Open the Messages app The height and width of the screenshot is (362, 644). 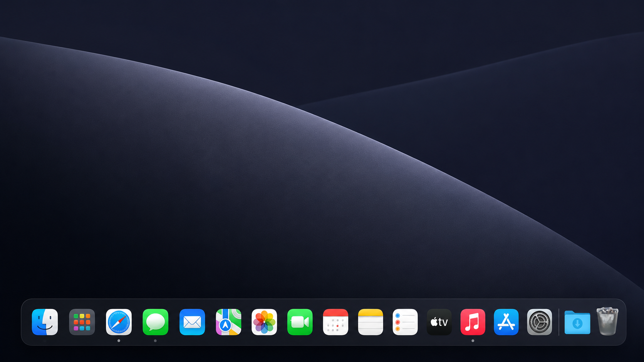pos(155,322)
